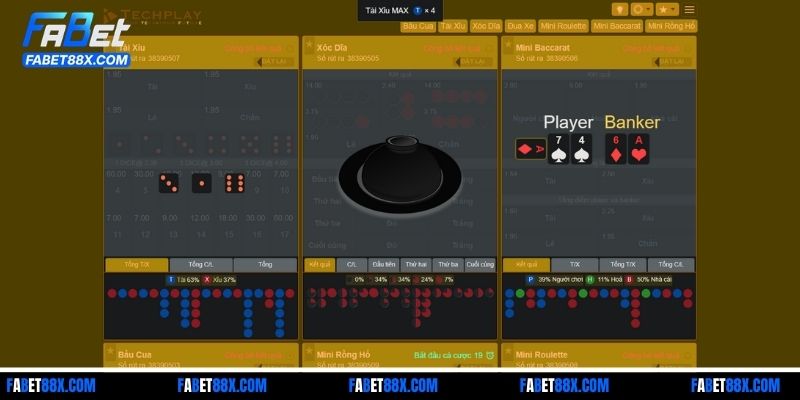Click the reset button in Tài Xỉu header
The height and width of the screenshot is (400, 800).
click(276, 62)
